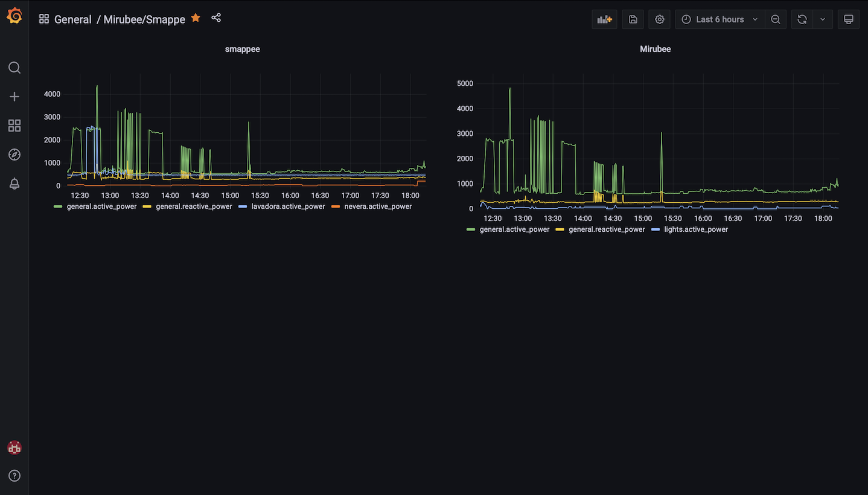Screen dimensions: 868x495
Task: Toggle lights.active_power legend series
Action: (696, 229)
